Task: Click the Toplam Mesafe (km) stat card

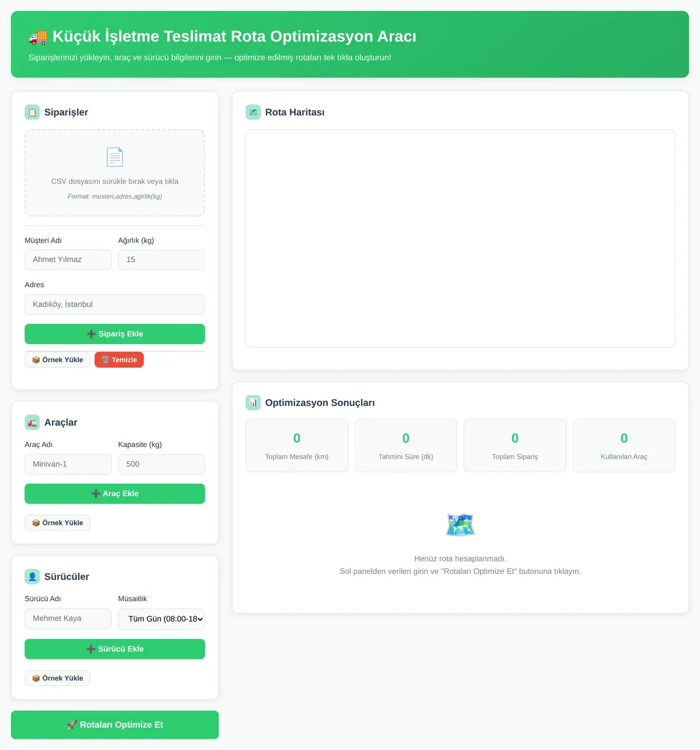Action: (x=297, y=445)
